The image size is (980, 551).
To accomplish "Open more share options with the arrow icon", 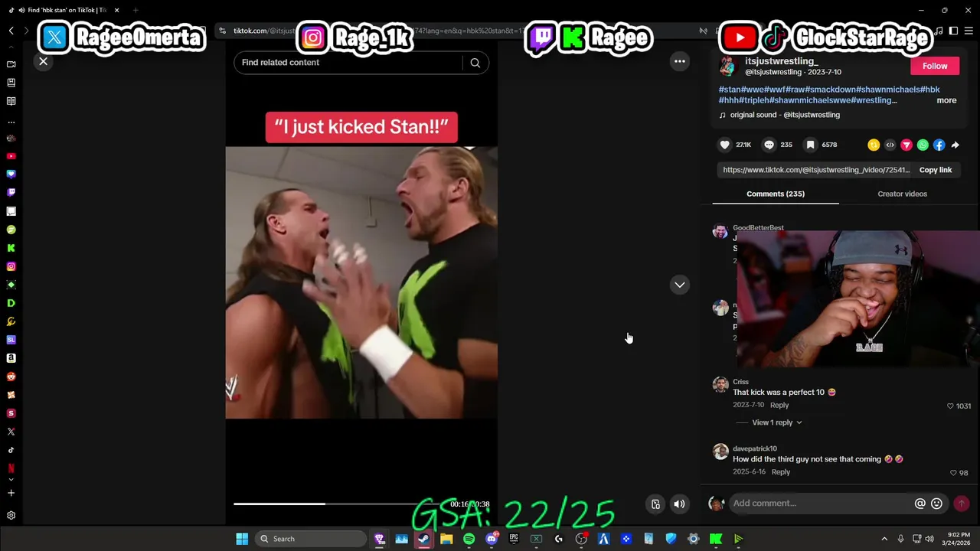I will point(955,145).
